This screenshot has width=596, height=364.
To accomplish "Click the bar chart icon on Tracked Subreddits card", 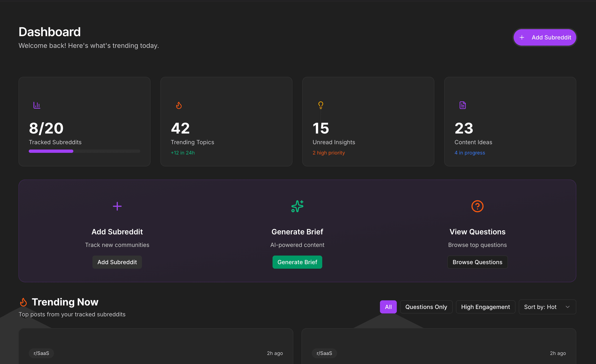I will (37, 105).
